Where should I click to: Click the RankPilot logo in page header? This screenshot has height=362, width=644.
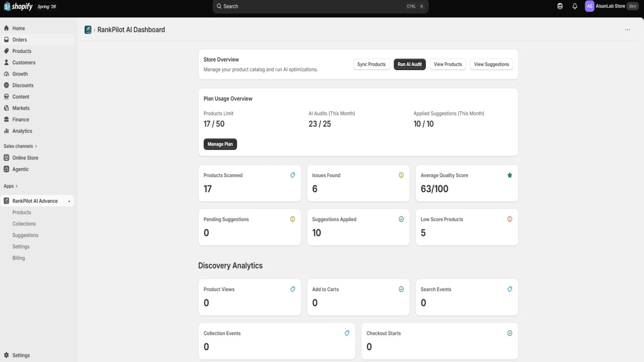coord(88,30)
